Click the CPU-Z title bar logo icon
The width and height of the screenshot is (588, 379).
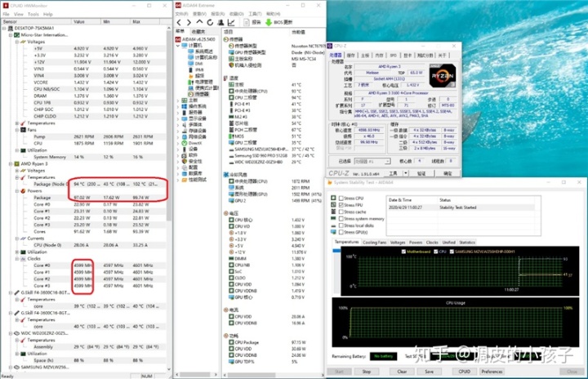click(x=330, y=46)
